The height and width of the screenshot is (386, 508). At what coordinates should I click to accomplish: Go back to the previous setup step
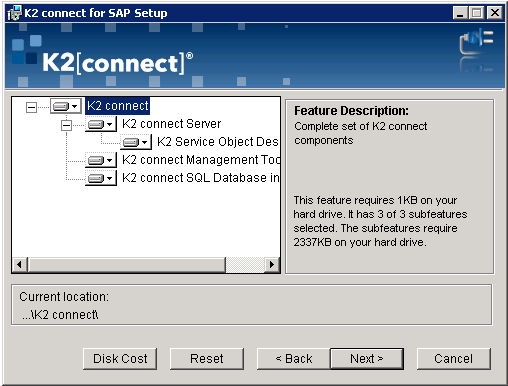coord(294,359)
